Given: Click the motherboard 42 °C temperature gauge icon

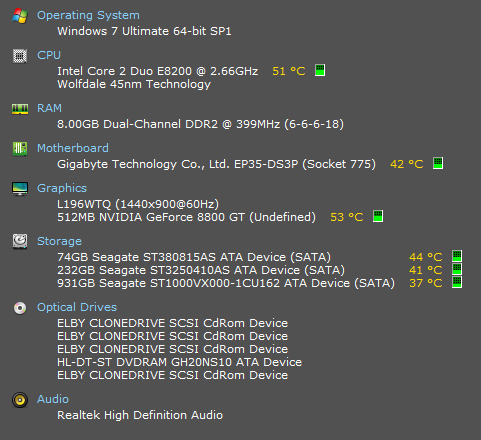Looking at the screenshot, I should click(x=438, y=163).
